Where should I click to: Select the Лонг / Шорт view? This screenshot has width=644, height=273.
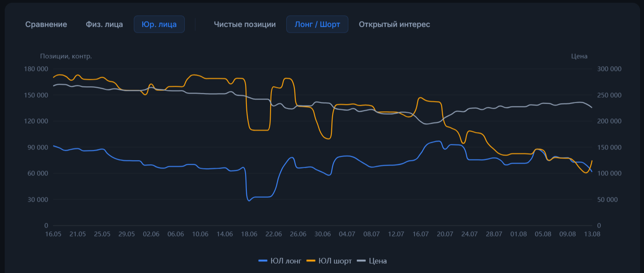point(317,24)
